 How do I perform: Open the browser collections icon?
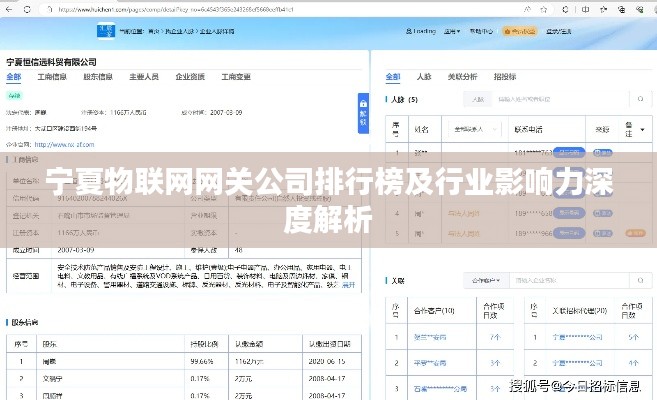click(x=622, y=9)
